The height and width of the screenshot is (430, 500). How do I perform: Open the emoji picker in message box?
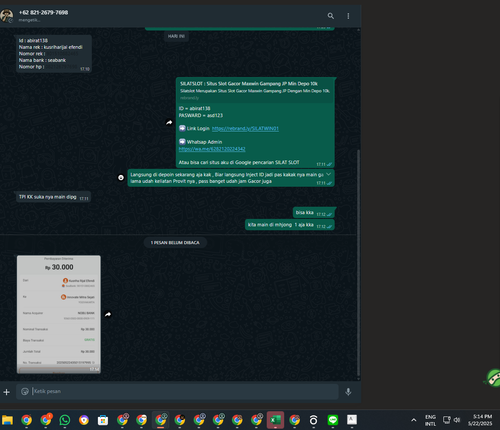[25, 391]
